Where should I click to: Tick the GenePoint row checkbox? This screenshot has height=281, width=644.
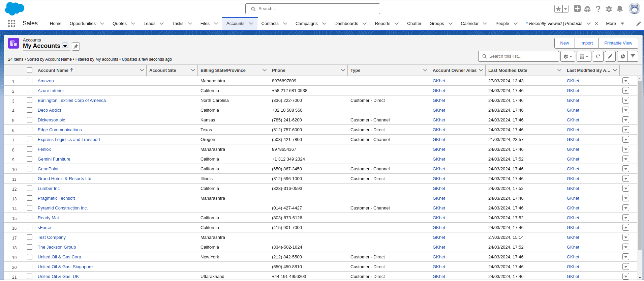point(30,169)
